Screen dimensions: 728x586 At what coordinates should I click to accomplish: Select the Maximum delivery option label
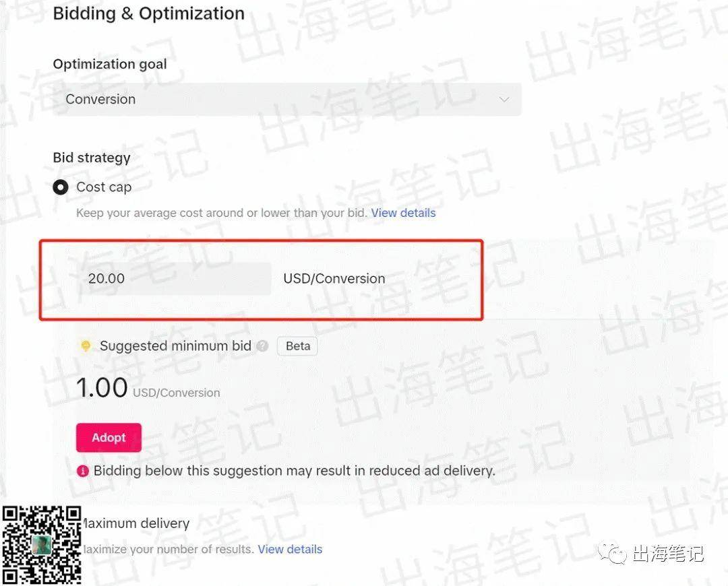(135, 523)
